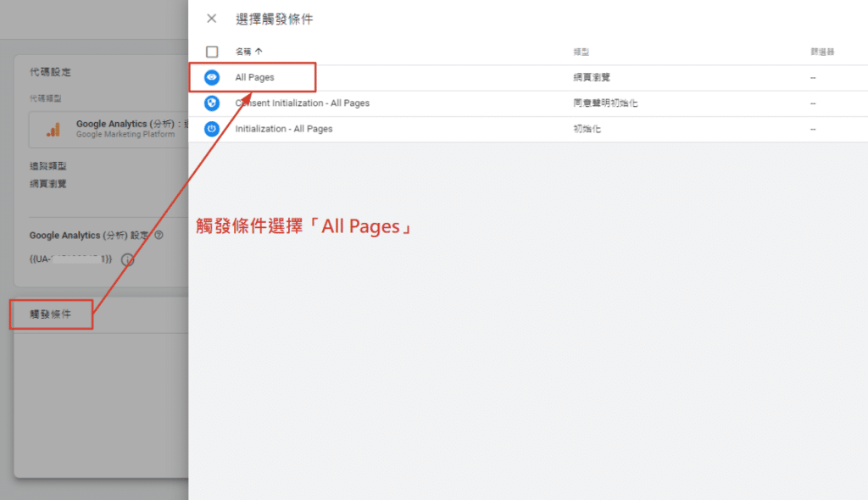Select Consent Initialization - All Pages trigger
Screen dimensions: 868x500
point(303,103)
